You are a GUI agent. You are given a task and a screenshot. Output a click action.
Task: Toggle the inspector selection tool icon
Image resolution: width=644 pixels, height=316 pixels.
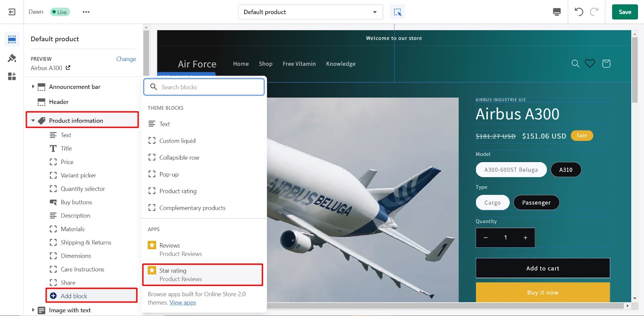pos(397,12)
